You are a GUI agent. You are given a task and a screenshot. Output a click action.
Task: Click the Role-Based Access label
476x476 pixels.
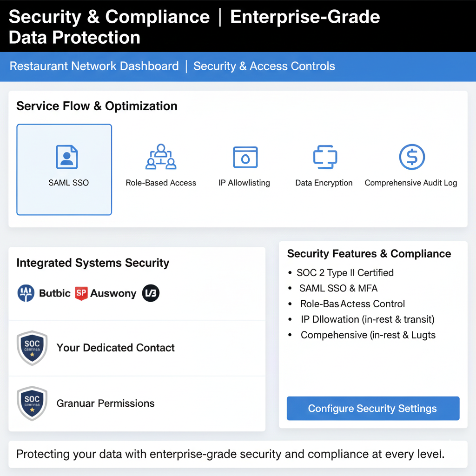161,183
